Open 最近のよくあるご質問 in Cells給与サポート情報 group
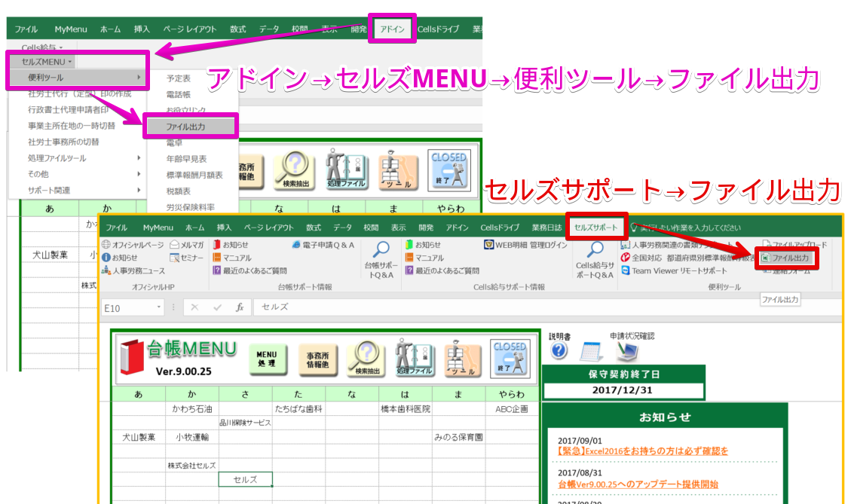 (442, 270)
